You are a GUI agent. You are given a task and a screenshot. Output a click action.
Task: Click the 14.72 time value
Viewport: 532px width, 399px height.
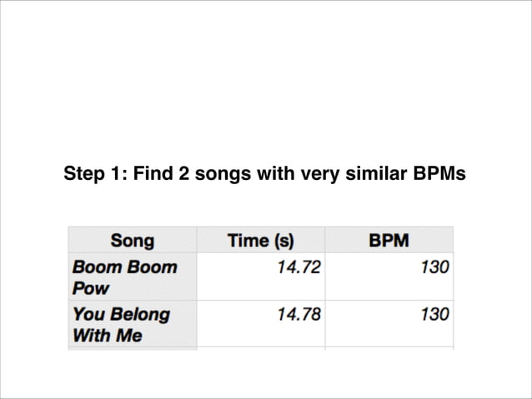point(299,267)
